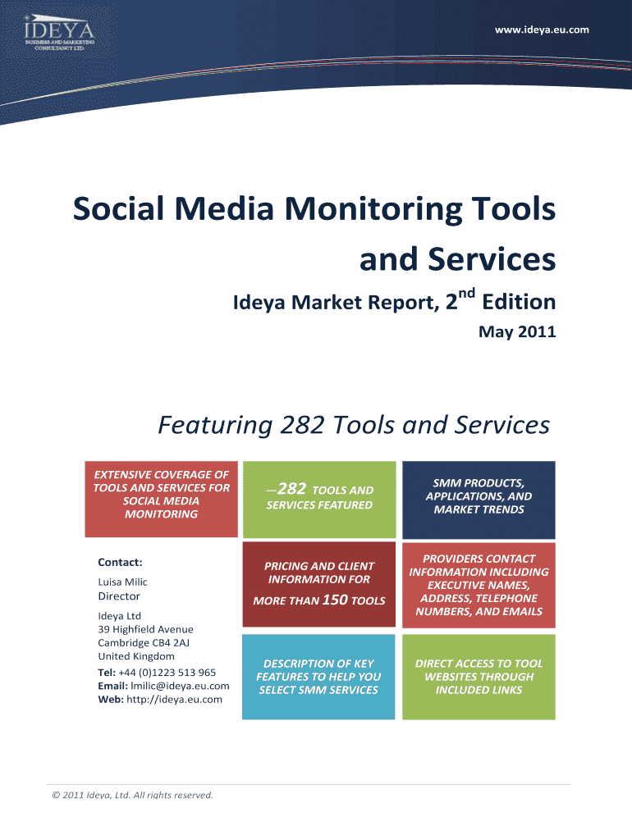Open the www.ideya.eu.com header link

pos(541,30)
